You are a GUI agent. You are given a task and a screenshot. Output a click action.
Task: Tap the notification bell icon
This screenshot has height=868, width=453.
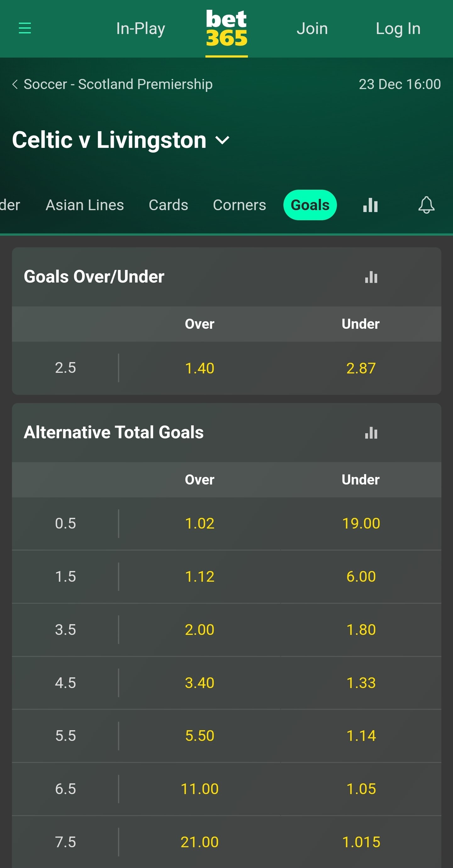(x=426, y=205)
